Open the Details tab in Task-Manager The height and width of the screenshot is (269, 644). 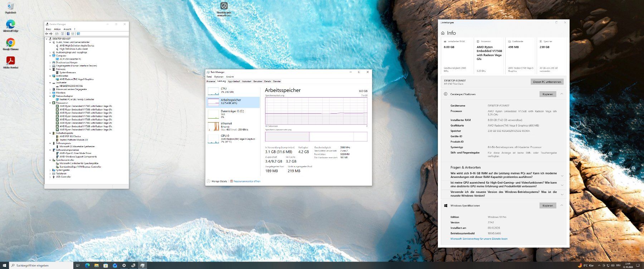click(268, 81)
